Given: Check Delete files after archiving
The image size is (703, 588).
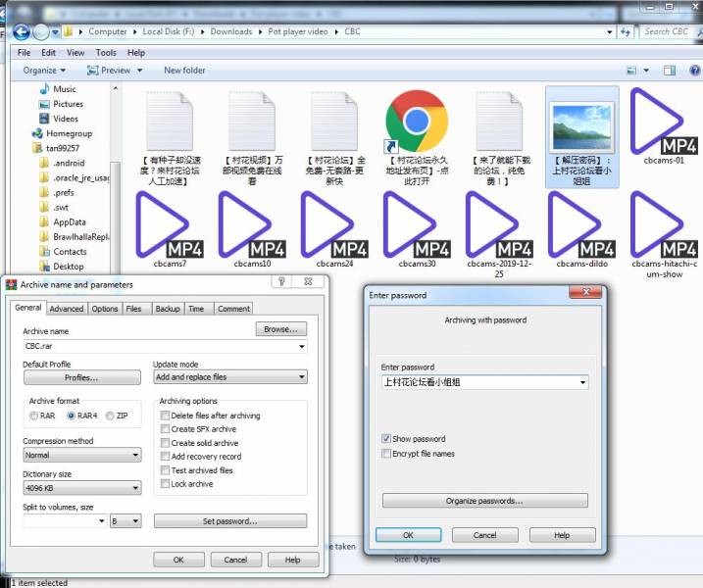Looking at the screenshot, I should click(x=165, y=416).
